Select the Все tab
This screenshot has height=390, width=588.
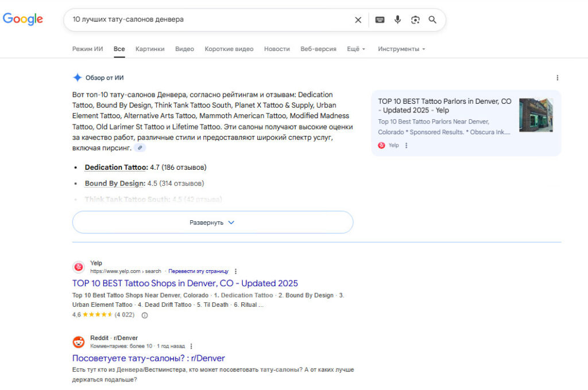tap(119, 49)
